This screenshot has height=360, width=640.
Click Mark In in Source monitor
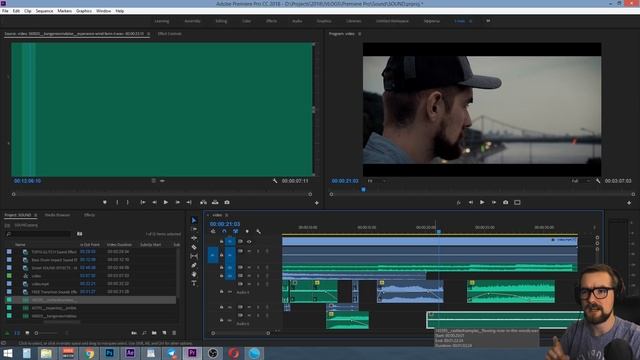pos(117,202)
